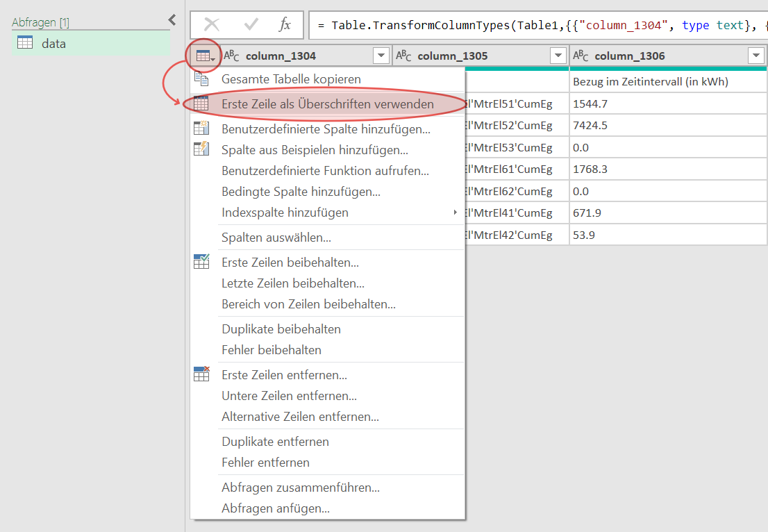Select cell with value 53.9

tap(668, 235)
